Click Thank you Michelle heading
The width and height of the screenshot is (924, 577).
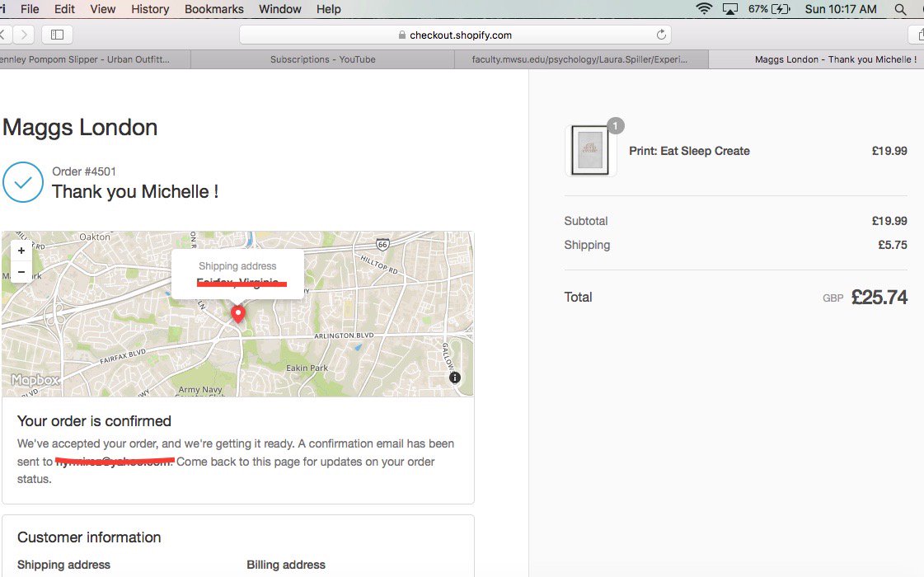pos(135,191)
